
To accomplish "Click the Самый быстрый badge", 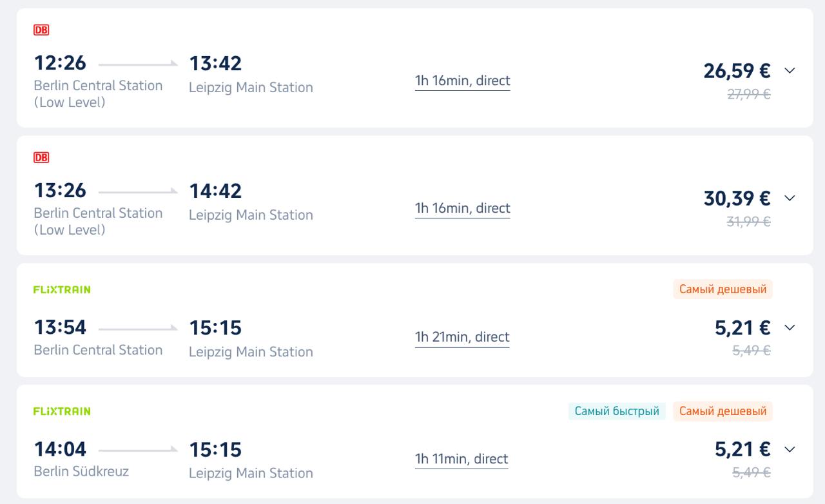I will (x=617, y=411).
